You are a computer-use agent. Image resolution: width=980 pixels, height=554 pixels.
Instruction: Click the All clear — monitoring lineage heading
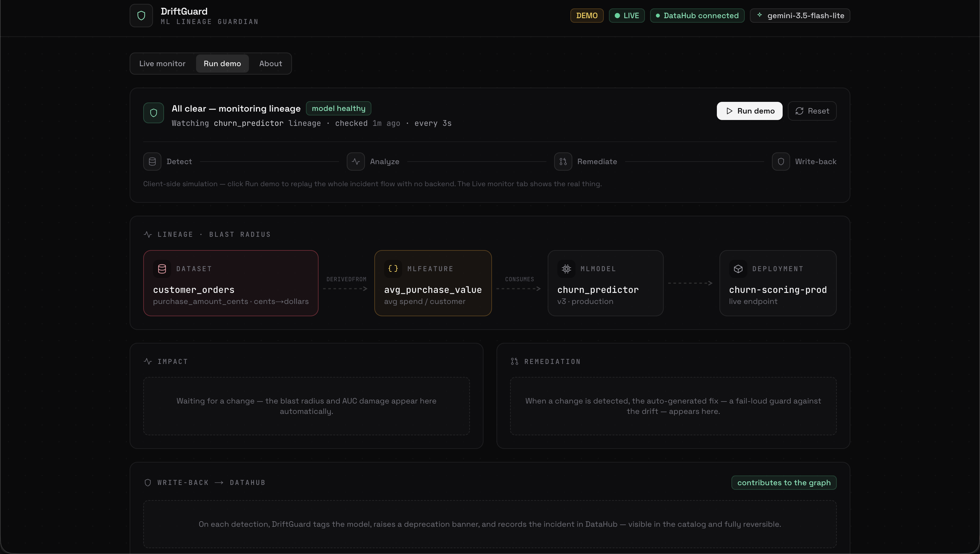[x=236, y=109]
